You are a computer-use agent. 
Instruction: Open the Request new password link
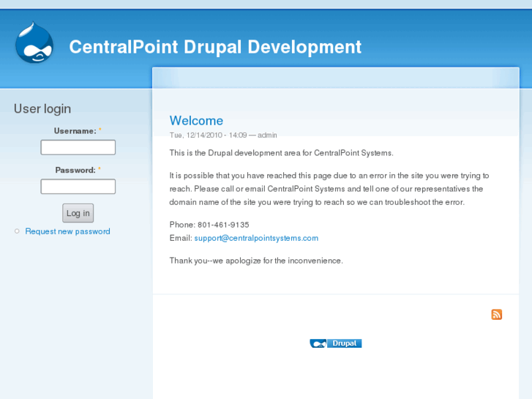pos(67,231)
